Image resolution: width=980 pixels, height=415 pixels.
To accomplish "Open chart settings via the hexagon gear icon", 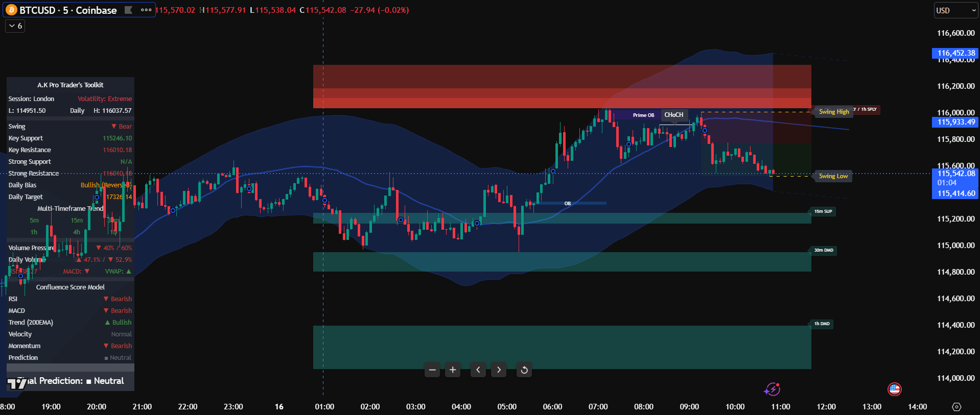I will (x=956, y=407).
